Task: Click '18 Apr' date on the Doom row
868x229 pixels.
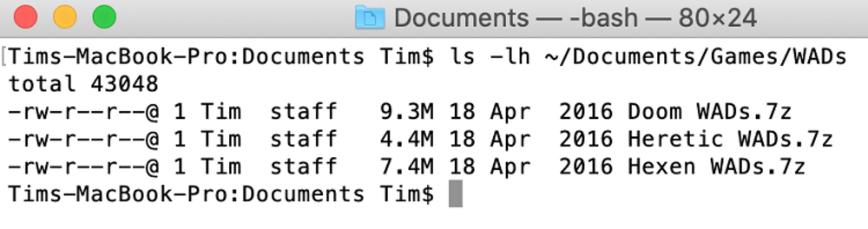Action: [490, 112]
